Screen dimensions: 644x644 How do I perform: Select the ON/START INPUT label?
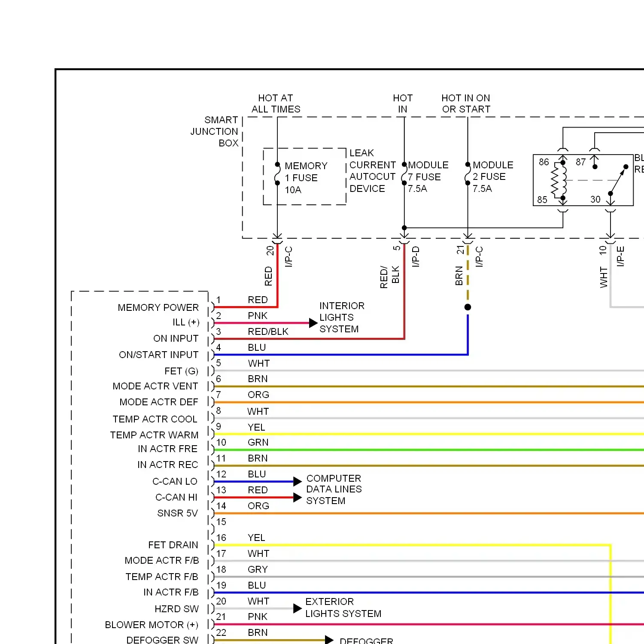tap(158, 355)
